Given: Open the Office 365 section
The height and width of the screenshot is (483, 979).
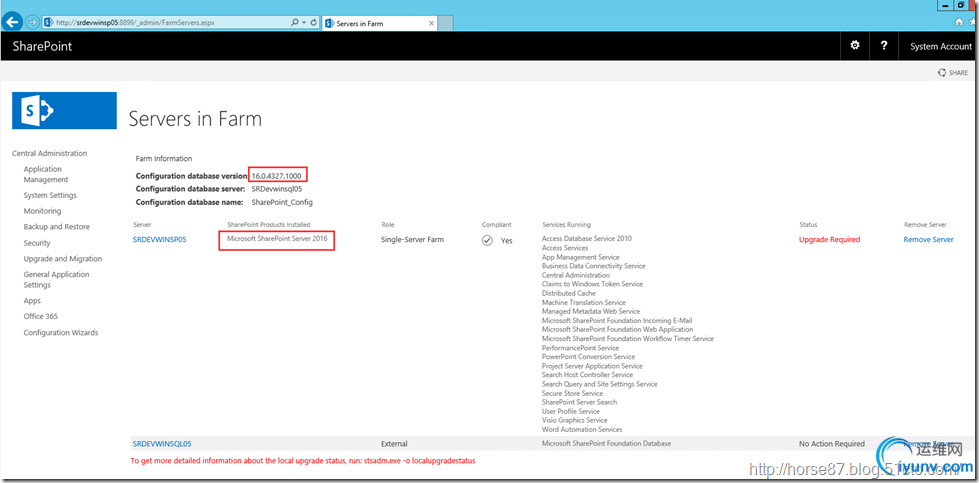Looking at the screenshot, I should click(x=41, y=316).
